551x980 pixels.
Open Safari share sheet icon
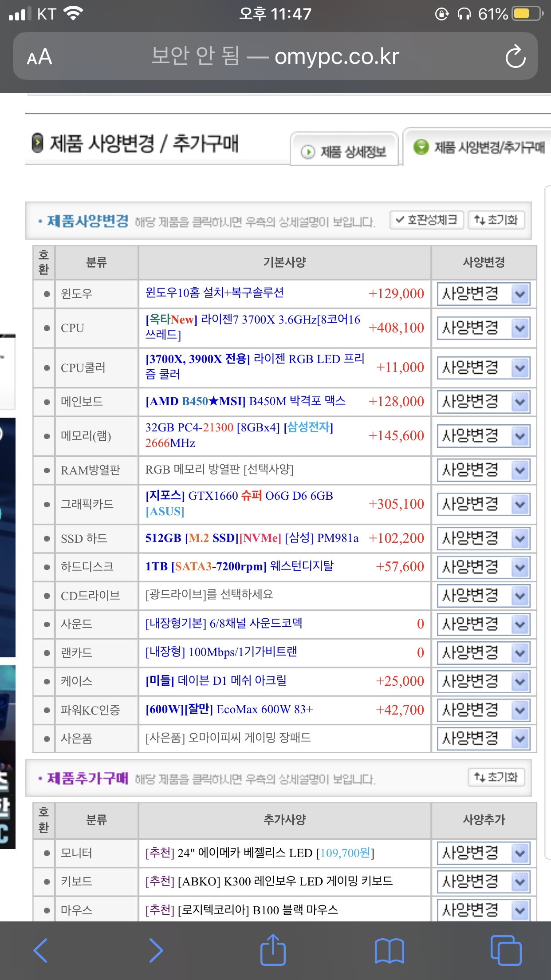[272, 949]
